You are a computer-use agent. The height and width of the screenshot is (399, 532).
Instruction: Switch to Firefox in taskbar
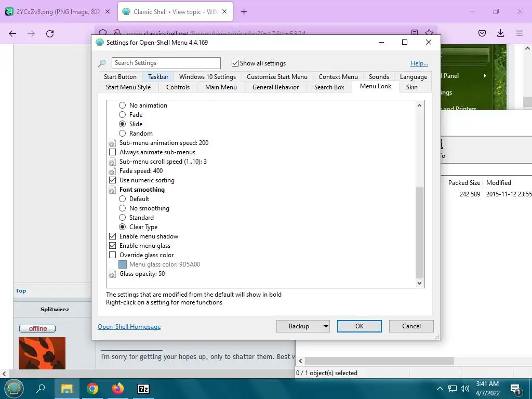click(x=118, y=389)
